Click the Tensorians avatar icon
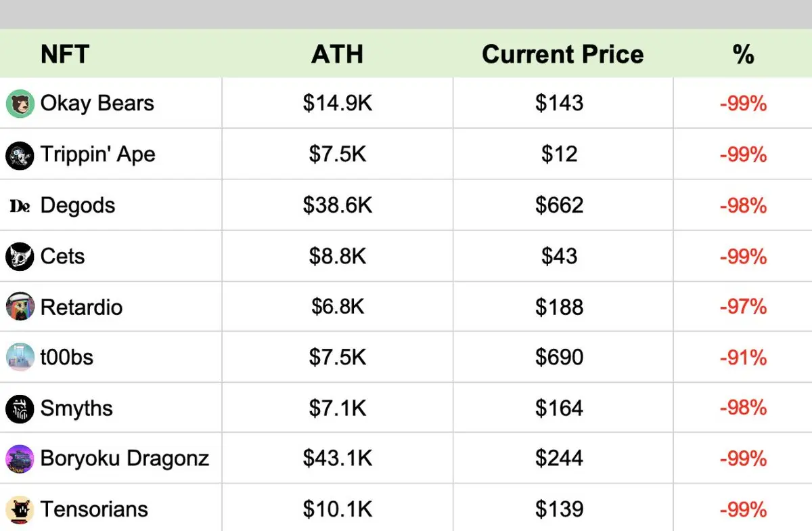The image size is (812, 531). 20,509
